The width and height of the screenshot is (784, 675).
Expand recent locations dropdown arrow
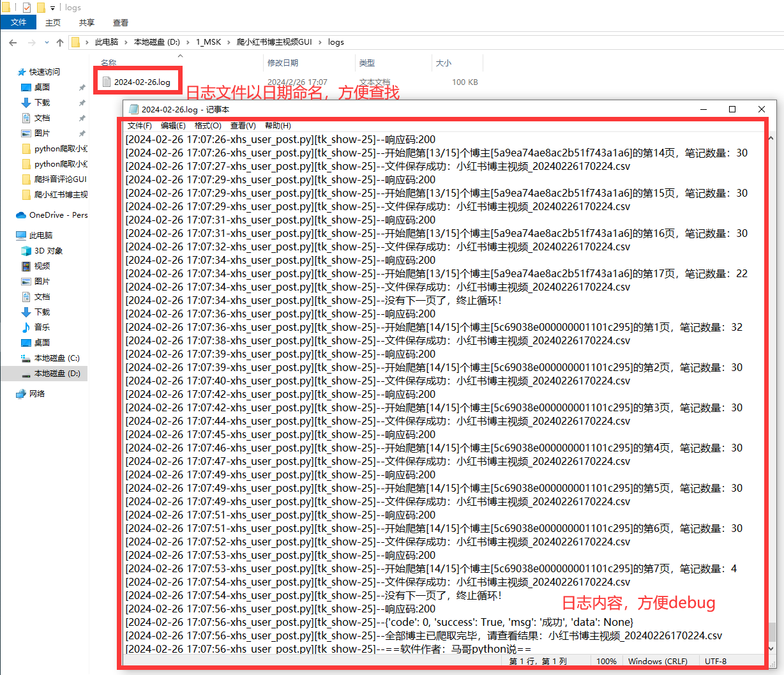point(47,42)
